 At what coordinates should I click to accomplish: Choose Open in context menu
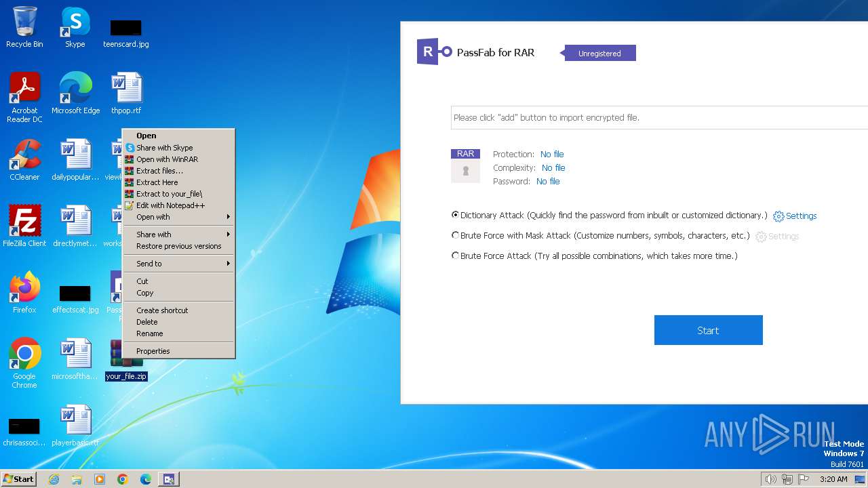179,136
